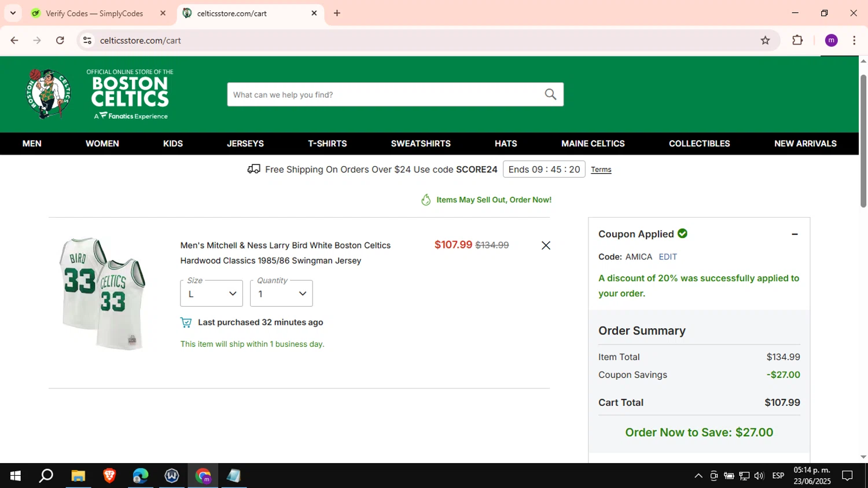Click the Cart Total $107.99 value

782,402
